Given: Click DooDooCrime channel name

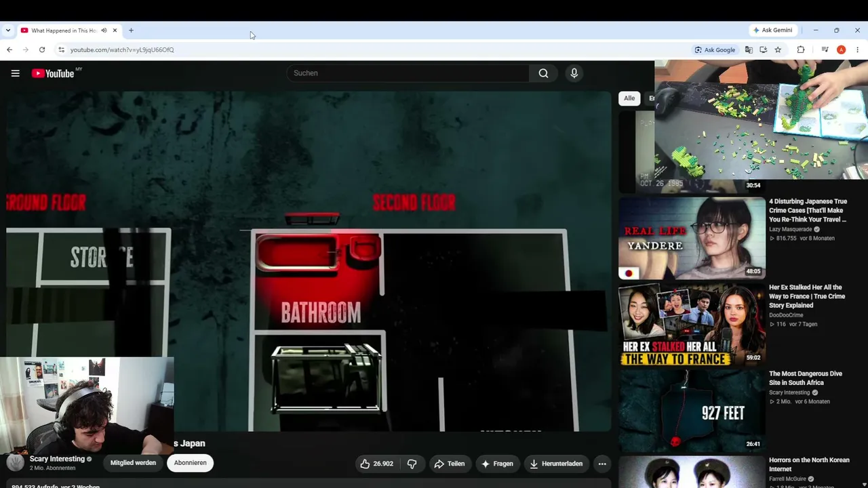Looking at the screenshot, I should [786, 315].
